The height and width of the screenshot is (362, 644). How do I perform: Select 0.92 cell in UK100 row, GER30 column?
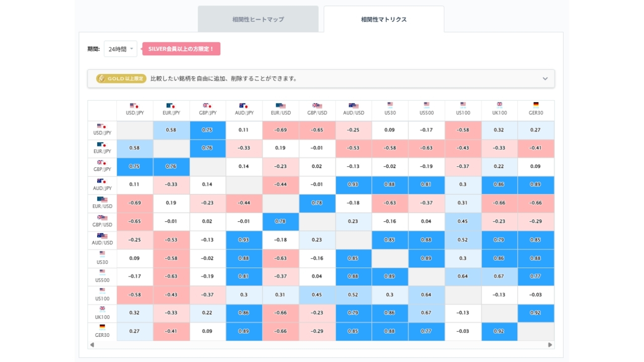(536, 313)
